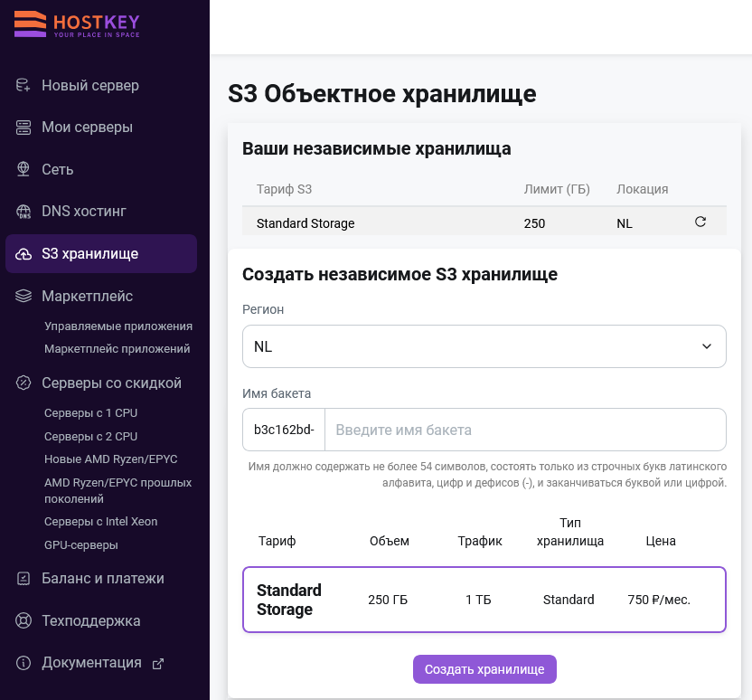Click the Локация column header
The image size is (752, 700).
tap(642, 189)
